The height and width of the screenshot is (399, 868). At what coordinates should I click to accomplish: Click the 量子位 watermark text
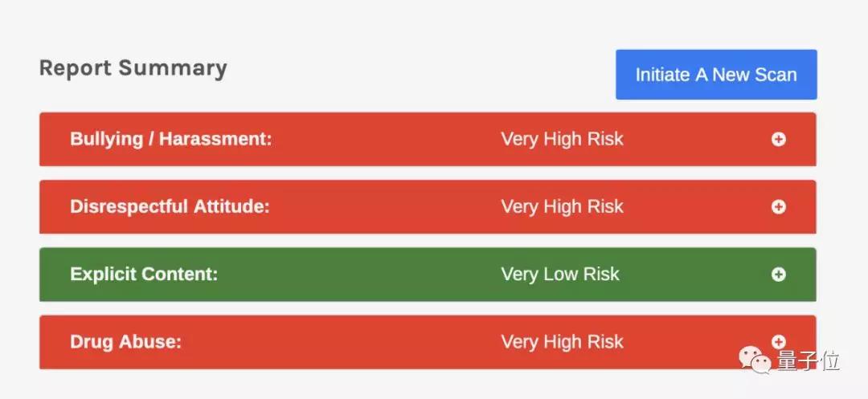[807, 362]
